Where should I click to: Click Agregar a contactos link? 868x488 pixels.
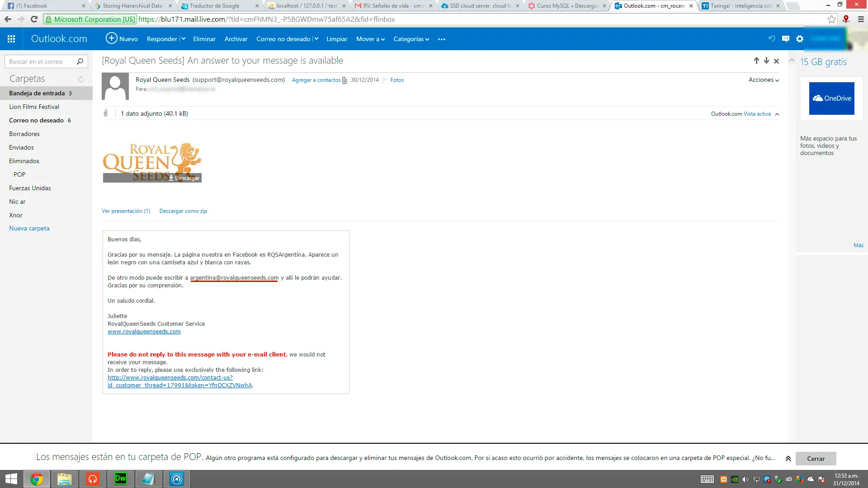316,80
